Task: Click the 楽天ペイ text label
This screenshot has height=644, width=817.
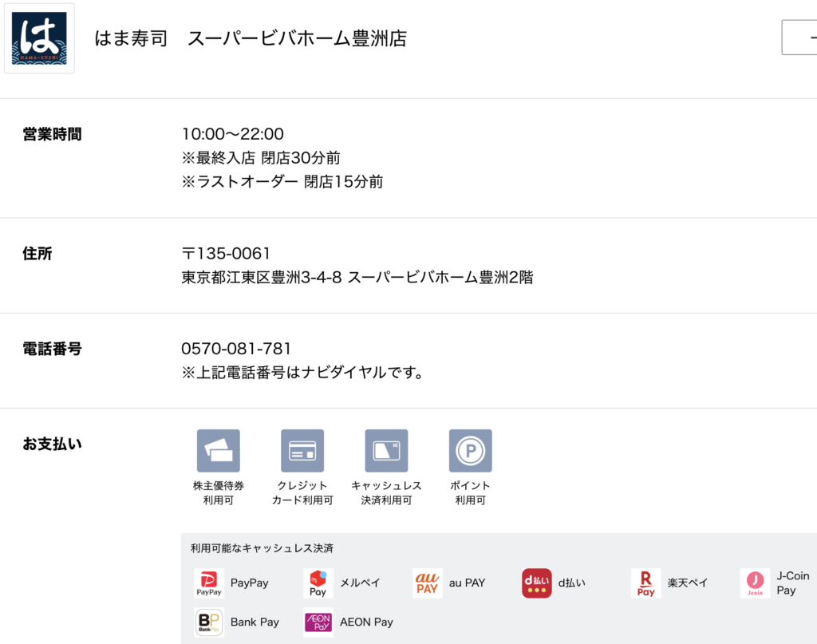Action: [x=688, y=583]
